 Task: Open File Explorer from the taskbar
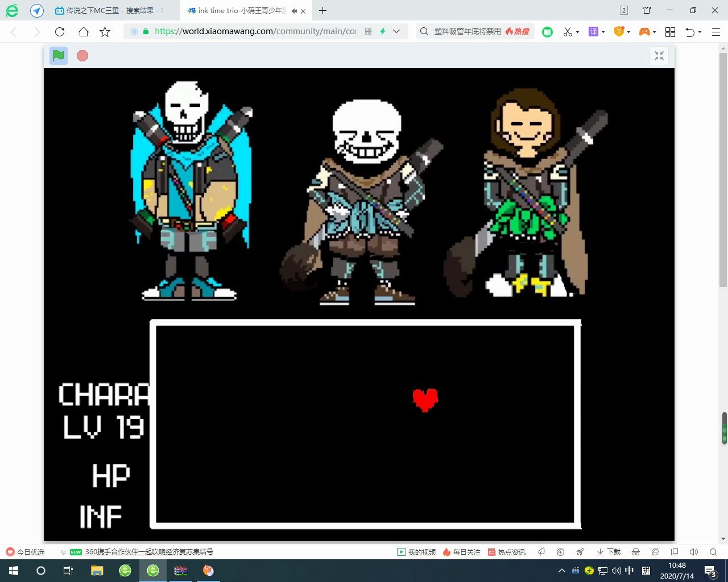pyautogui.click(x=97, y=571)
